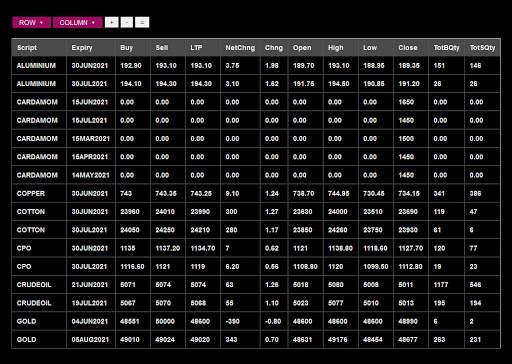Viewport: 512px width, 364px height.
Task: Click ALUMINIUM TotBQty value 151
Action: pos(439,66)
